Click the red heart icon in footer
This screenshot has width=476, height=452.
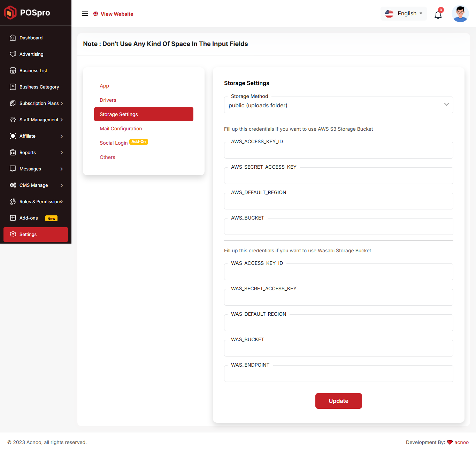pos(450,442)
